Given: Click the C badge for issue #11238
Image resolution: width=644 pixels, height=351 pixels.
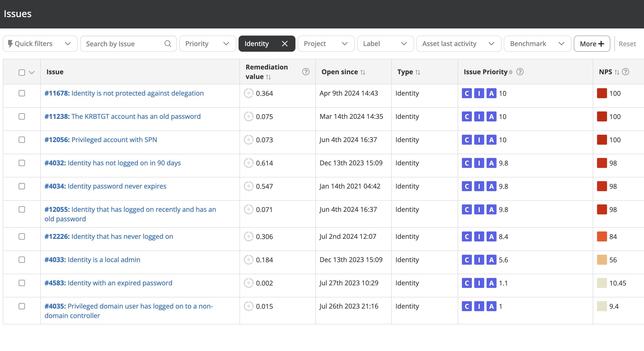Looking at the screenshot, I should pyautogui.click(x=466, y=116).
